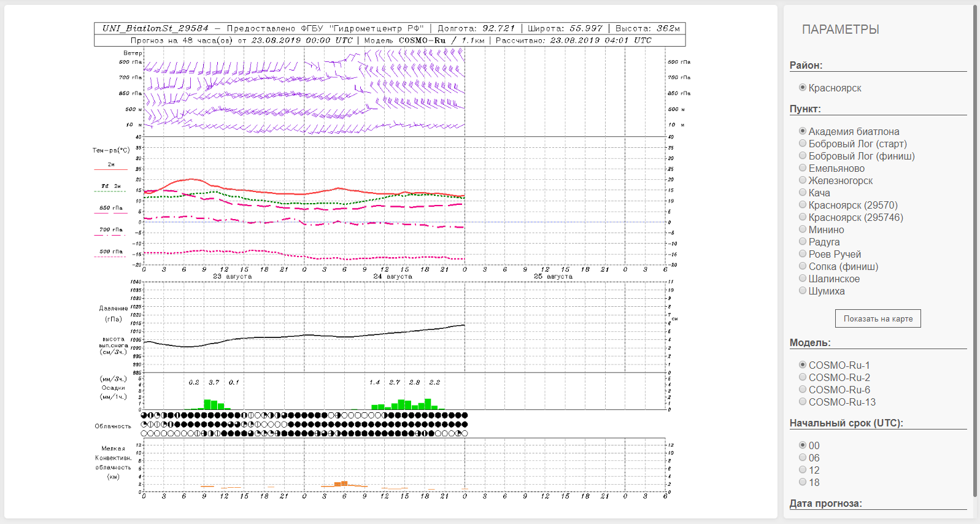
Task: Choose Шалинское point
Action: (803, 279)
